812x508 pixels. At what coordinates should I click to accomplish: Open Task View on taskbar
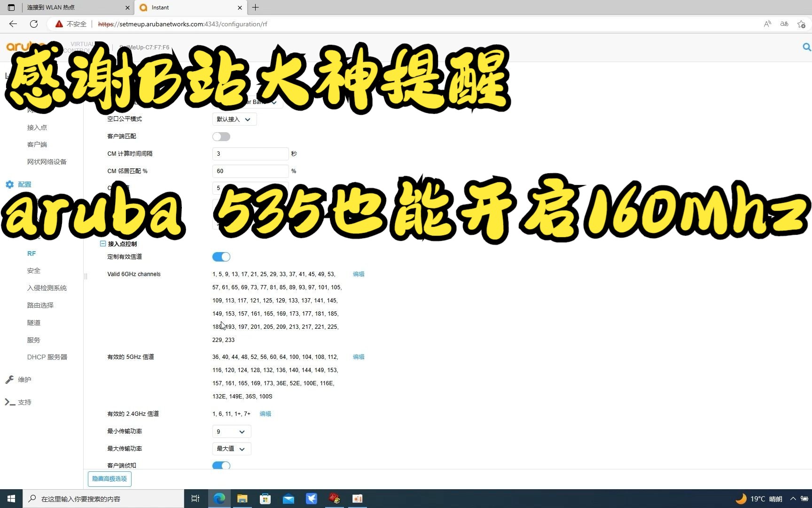click(195, 499)
